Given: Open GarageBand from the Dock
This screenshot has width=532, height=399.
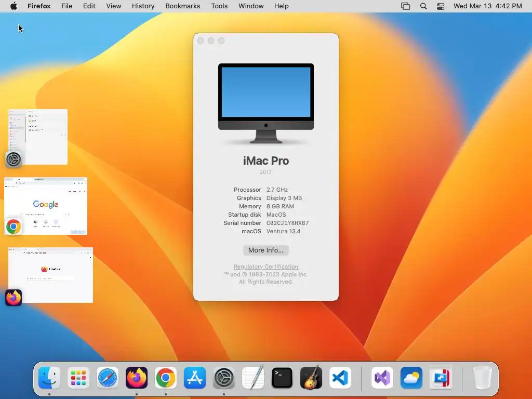Looking at the screenshot, I should click(x=311, y=378).
